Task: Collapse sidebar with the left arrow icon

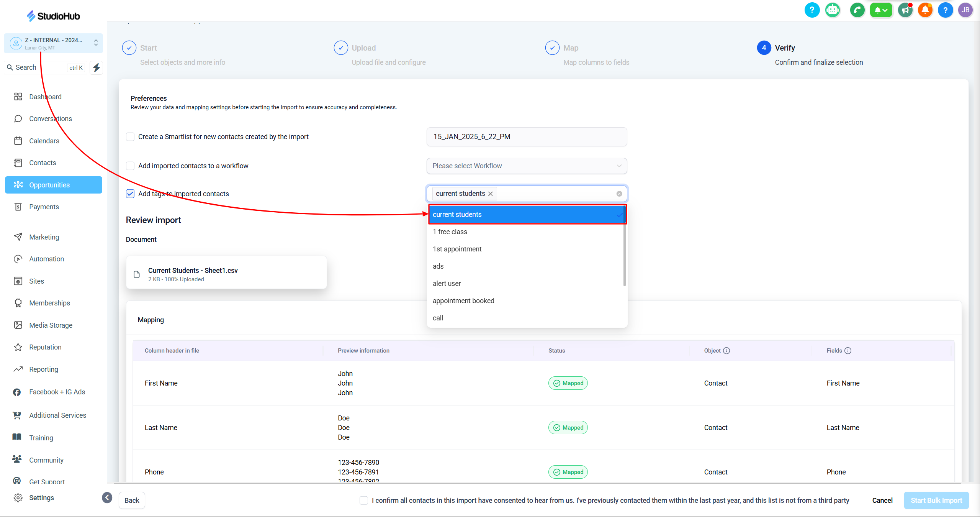Action: (x=107, y=497)
